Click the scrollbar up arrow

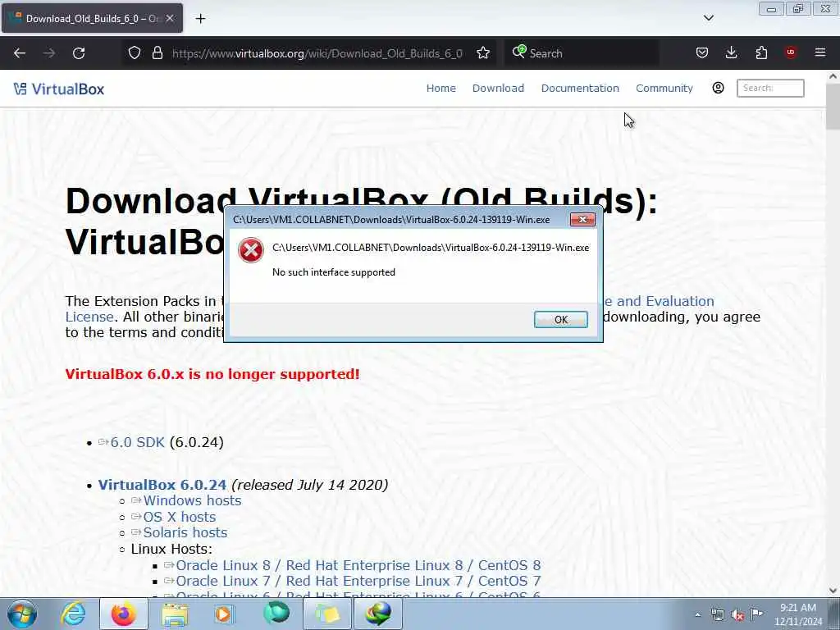833,76
